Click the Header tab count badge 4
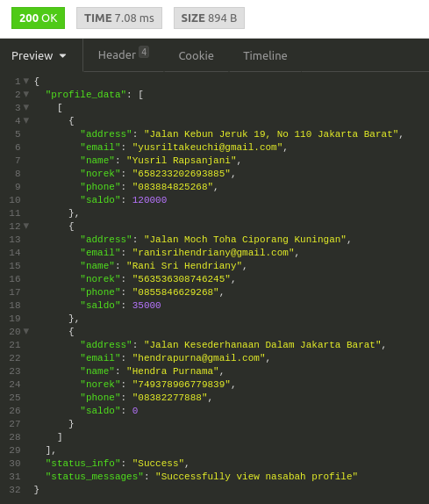Screen dimensions: 429x504 click(x=144, y=52)
